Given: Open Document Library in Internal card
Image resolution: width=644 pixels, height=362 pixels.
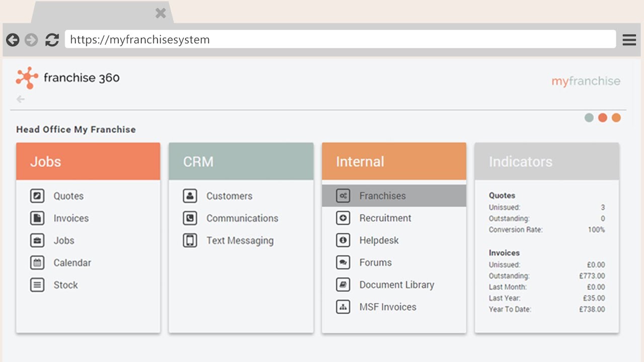Looking at the screenshot, I should point(396,285).
